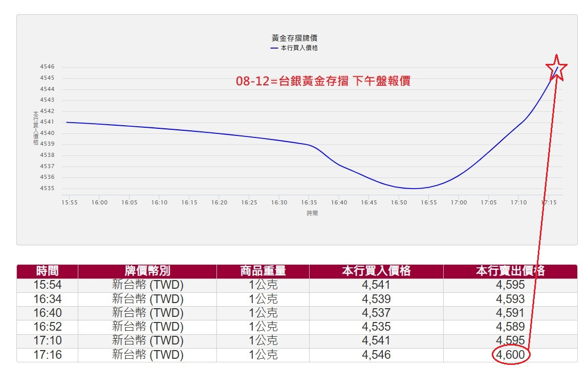The height and width of the screenshot is (369, 588).
Task: Click x-axis label 15:55
Action: point(70,202)
